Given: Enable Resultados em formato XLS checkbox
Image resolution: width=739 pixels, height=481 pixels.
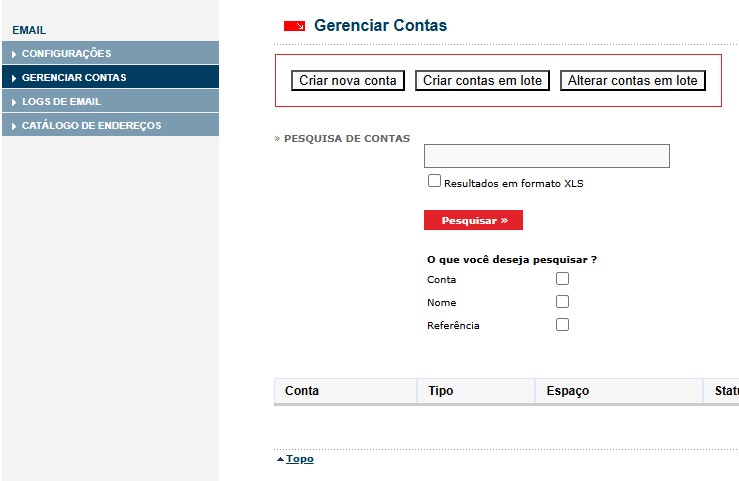Looking at the screenshot, I should click(434, 181).
